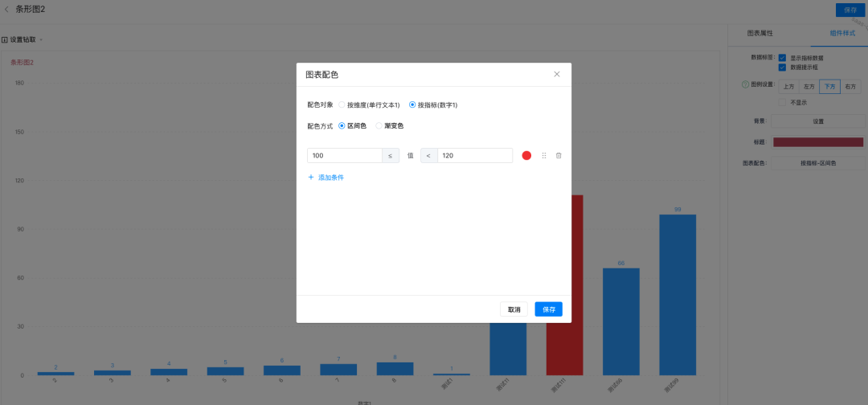Click 按指标-区间色 chart coloring button
The image size is (868, 405).
pos(817,163)
